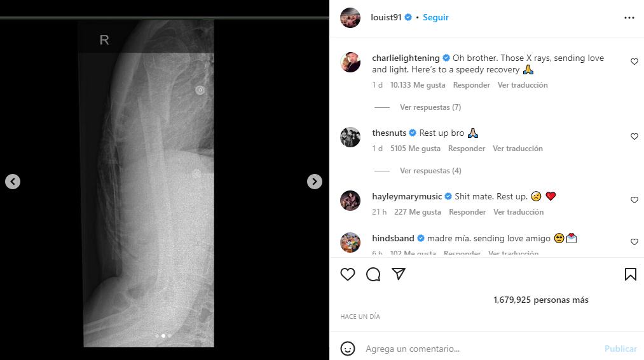Open emoji picker in comment box
Viewport: 644px width, 360px height.
(348, 349)
